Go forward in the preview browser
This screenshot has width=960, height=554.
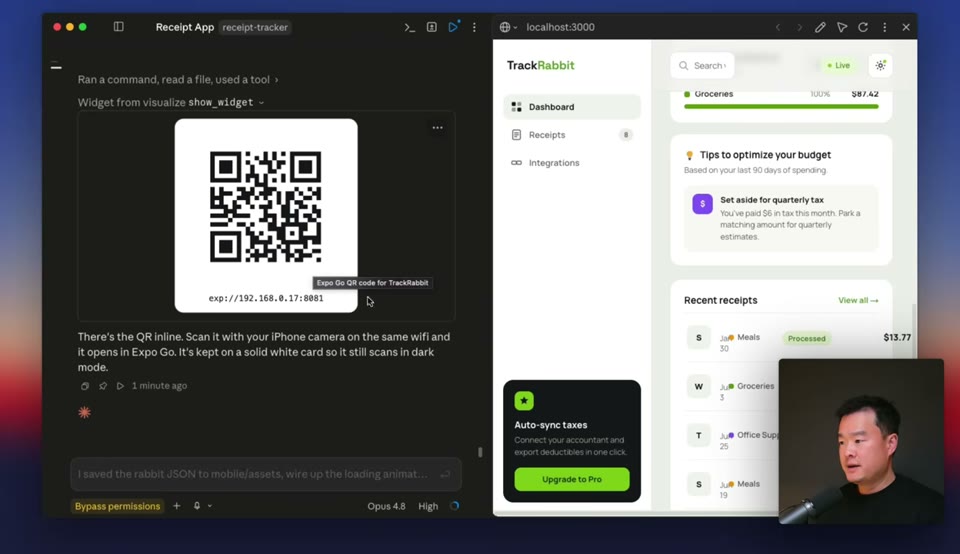coord(799,28)
